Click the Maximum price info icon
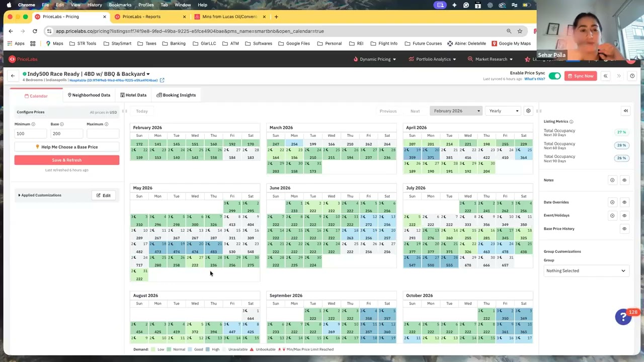 tap(107, 124)
